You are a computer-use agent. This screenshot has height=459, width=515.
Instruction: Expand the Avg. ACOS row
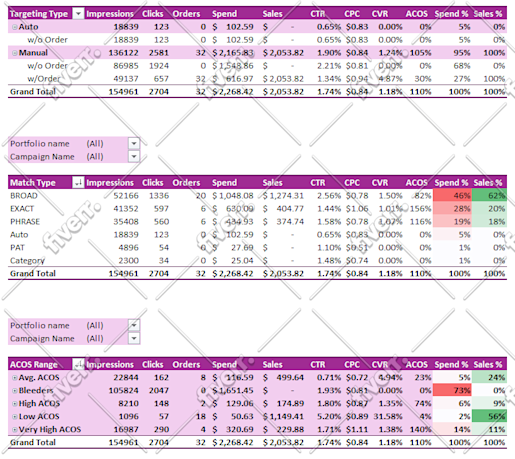(x=15, y=378)
